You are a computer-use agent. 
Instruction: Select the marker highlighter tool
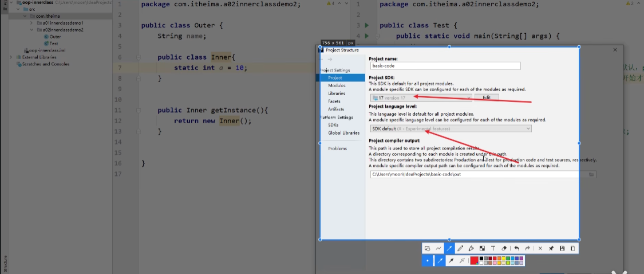472,248
